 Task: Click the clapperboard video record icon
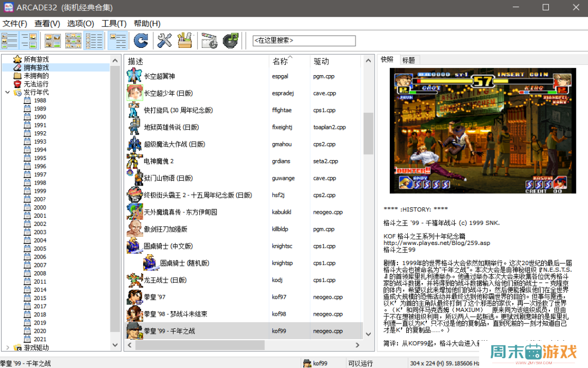point(209,40)
